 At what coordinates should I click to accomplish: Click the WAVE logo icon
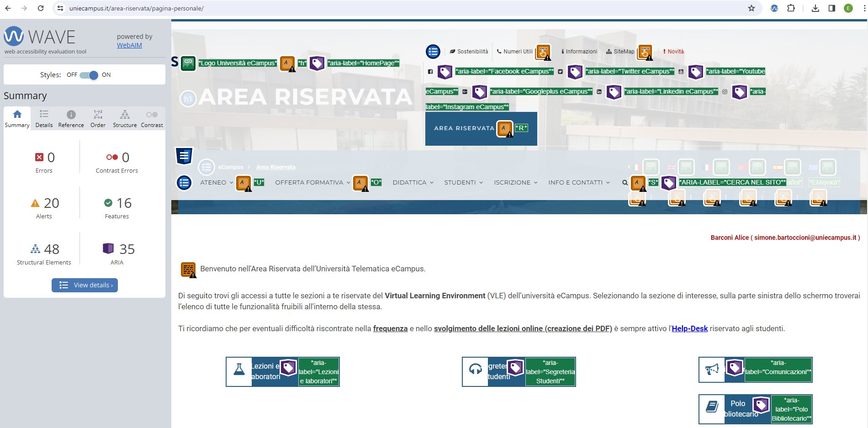(x=14, y=36)
